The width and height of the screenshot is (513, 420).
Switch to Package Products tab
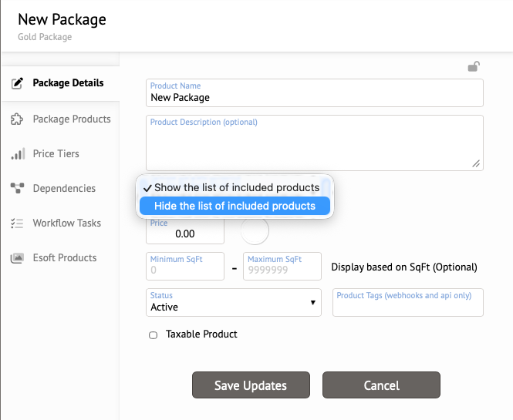61,119
